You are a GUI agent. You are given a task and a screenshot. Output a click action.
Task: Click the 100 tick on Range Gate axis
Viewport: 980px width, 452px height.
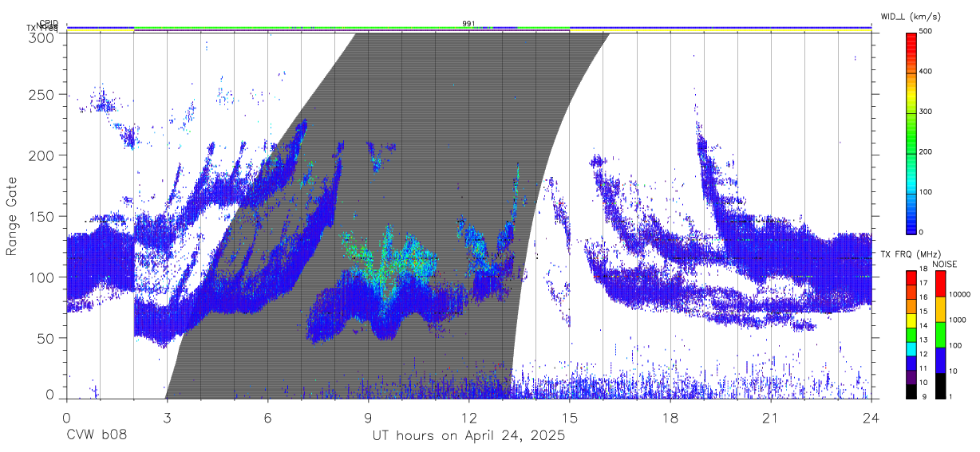click(x=42, y=277)
